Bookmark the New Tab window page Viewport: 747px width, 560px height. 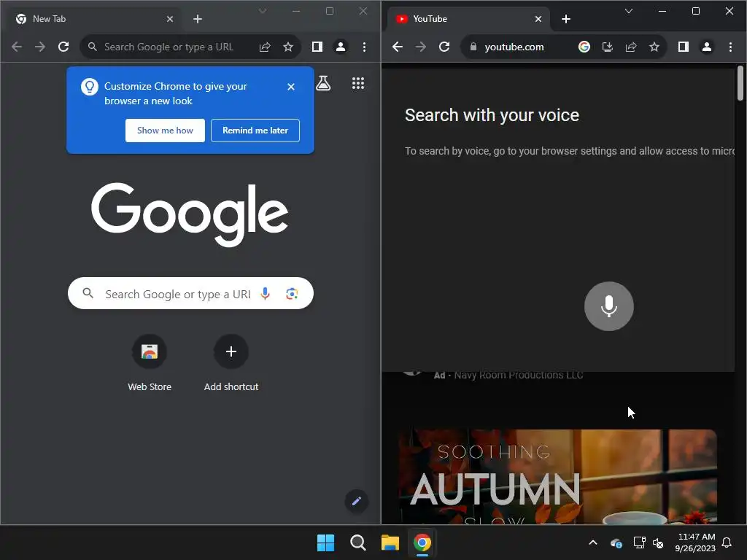click(288, 47)
